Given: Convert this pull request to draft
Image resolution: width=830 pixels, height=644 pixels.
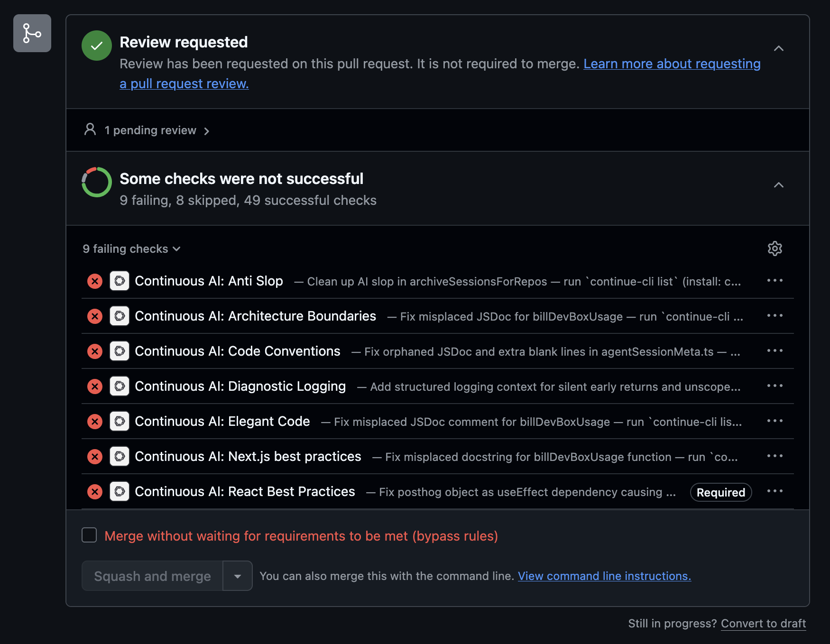Looking at the screenshot, I should tap(763, 623).
